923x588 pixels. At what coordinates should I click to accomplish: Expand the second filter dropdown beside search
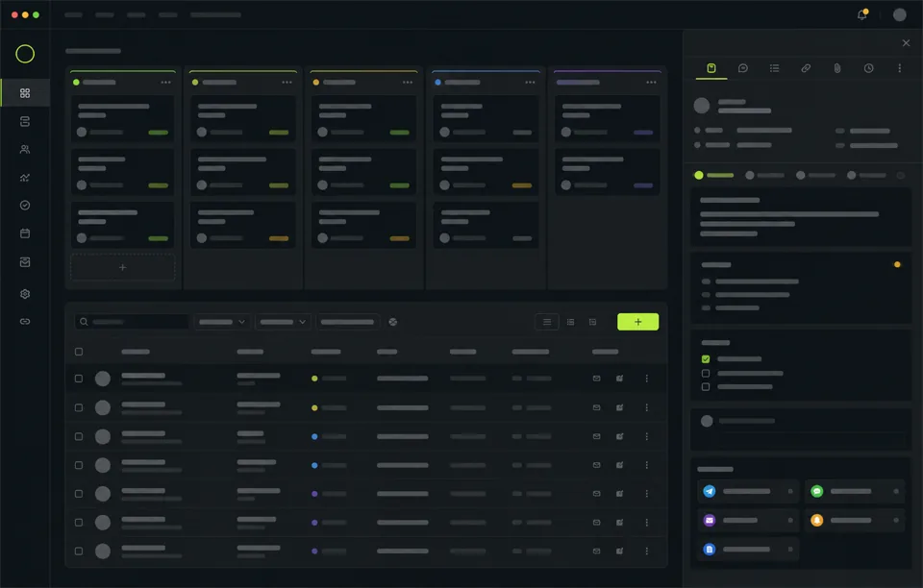click(x=283, y=322)
